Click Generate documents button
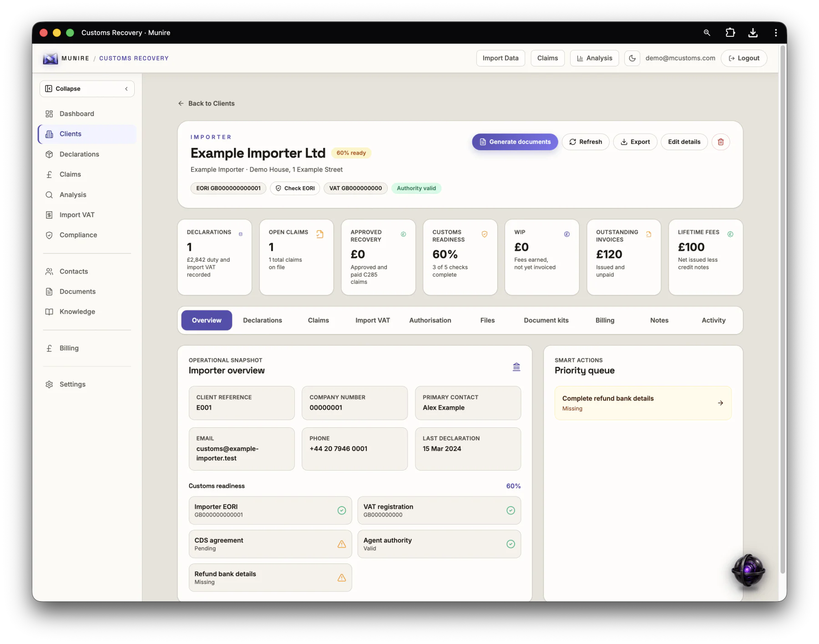This screenshot has height=644, width=819. 515,142
